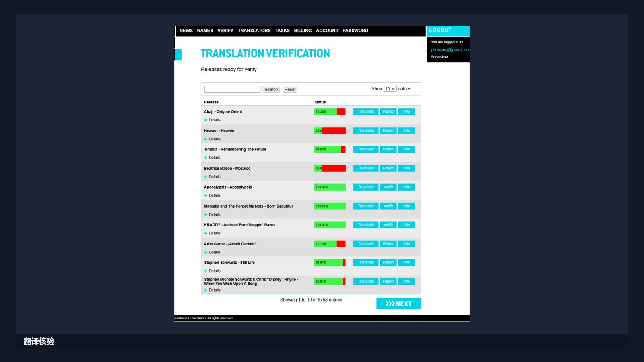Go to the NAMES menu
The width and height of the screenshot is (644, 362).
tap(205, 31)
